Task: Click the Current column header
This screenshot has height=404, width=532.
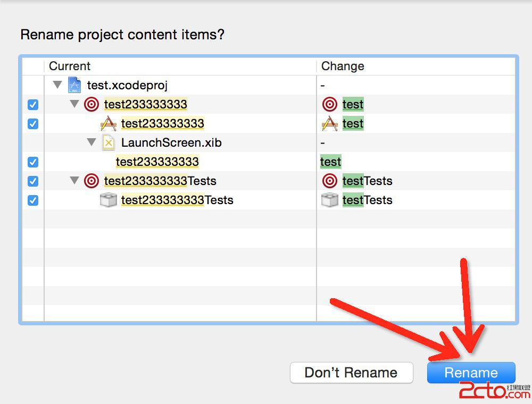Action: coord(70,66)
